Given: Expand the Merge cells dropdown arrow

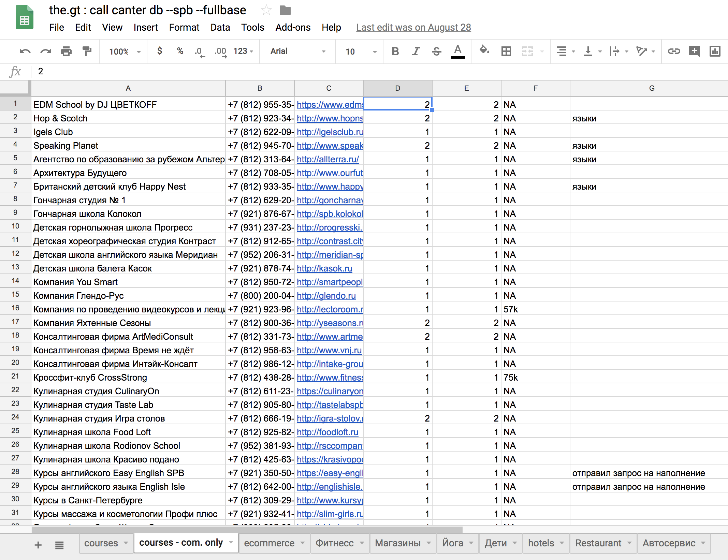Looking at the screenshot, I should tap(542, 51).
